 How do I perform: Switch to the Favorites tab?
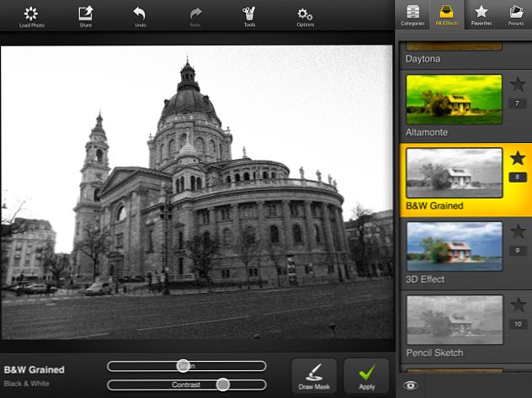(481, 15)
